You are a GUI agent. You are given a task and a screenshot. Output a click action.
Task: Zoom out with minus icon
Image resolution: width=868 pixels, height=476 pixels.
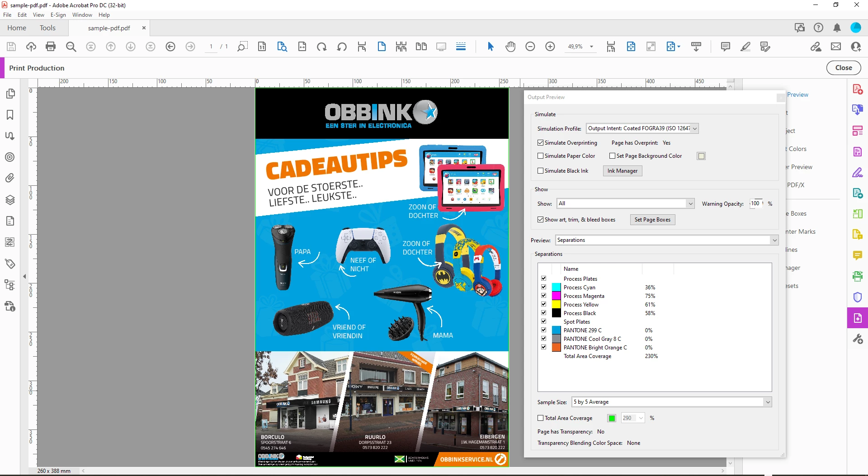[x=530, y=47]
